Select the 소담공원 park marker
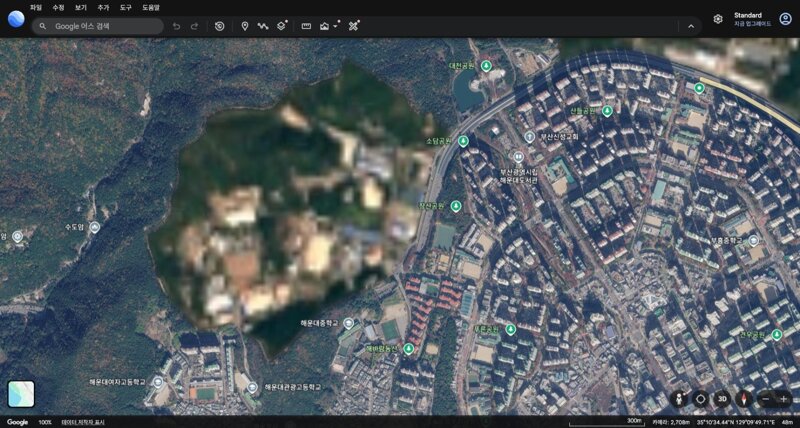This screenshot has width=800, height=428. tap(463, 141)
